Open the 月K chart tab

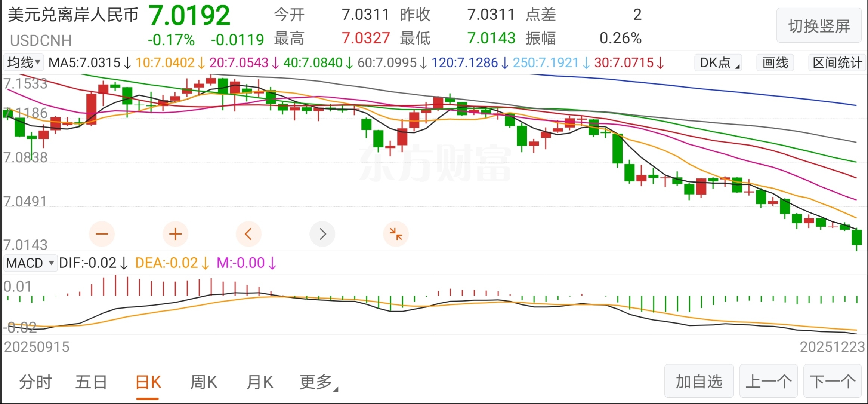[260, 382]
